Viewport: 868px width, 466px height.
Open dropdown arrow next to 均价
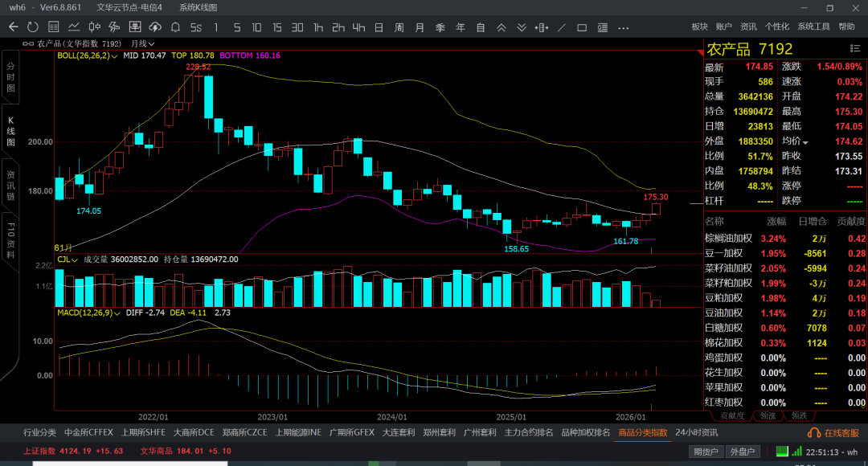805,142
